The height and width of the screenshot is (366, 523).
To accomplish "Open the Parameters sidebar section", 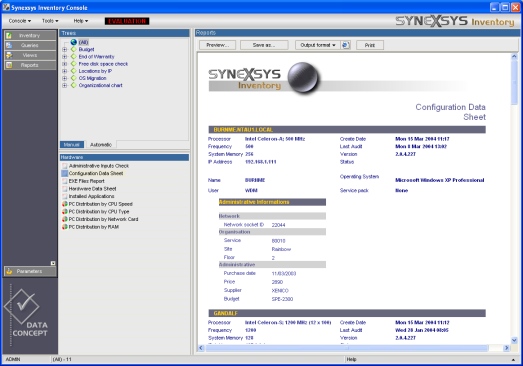I will click(x=30, y=271).
